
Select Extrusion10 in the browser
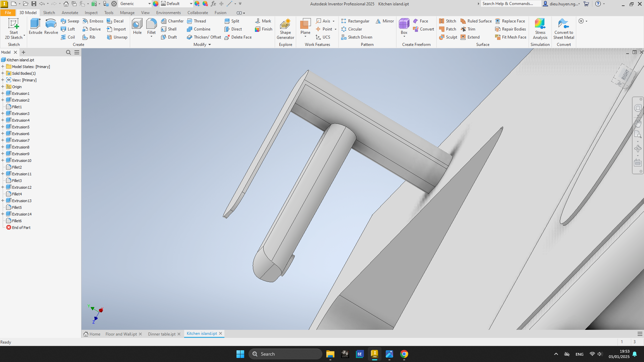pos(21,161)
